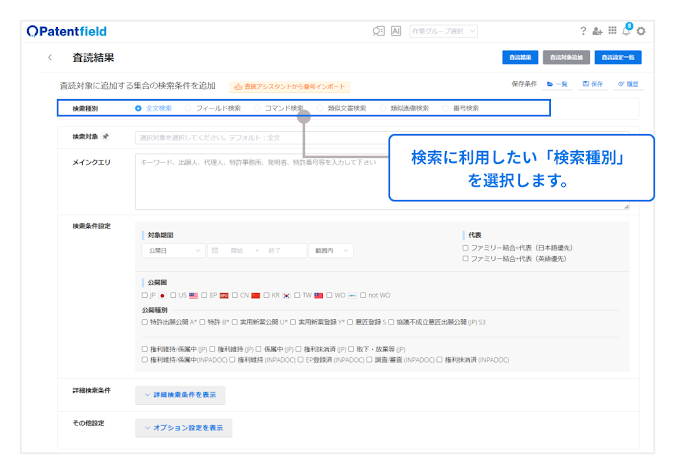Click the back arrow beside 査読結果
675x474 pixels.
coord(51,58)
